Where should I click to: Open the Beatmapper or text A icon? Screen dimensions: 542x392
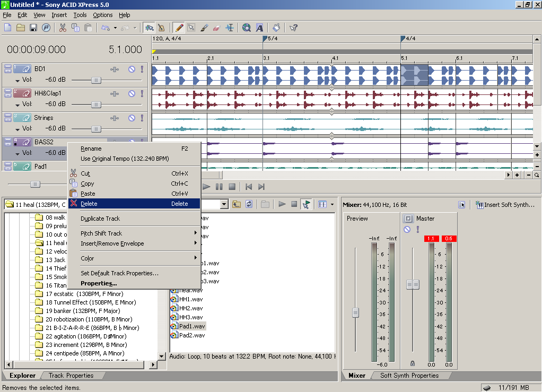point(259,28)
